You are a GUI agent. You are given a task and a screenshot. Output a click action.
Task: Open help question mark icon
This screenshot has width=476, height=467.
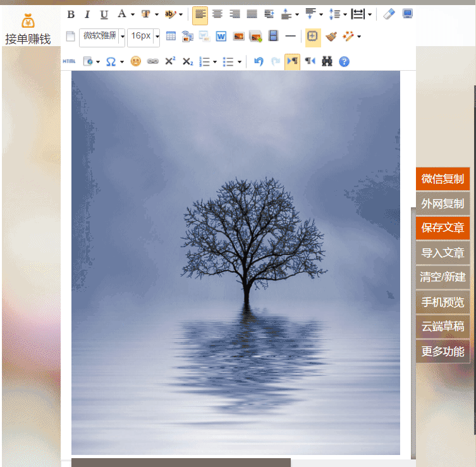345,61
